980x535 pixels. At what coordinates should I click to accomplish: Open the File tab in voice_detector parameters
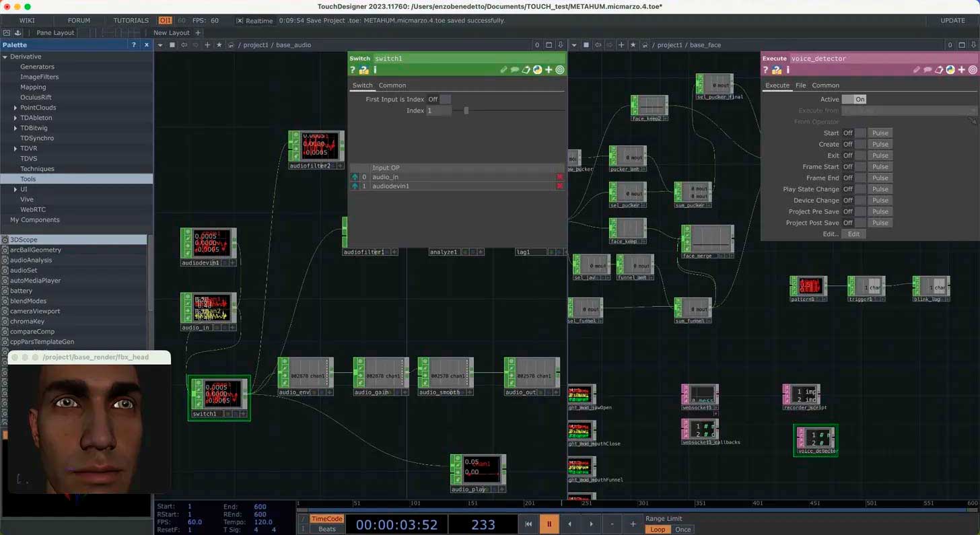pyautogui.click(x=800, y=85)
